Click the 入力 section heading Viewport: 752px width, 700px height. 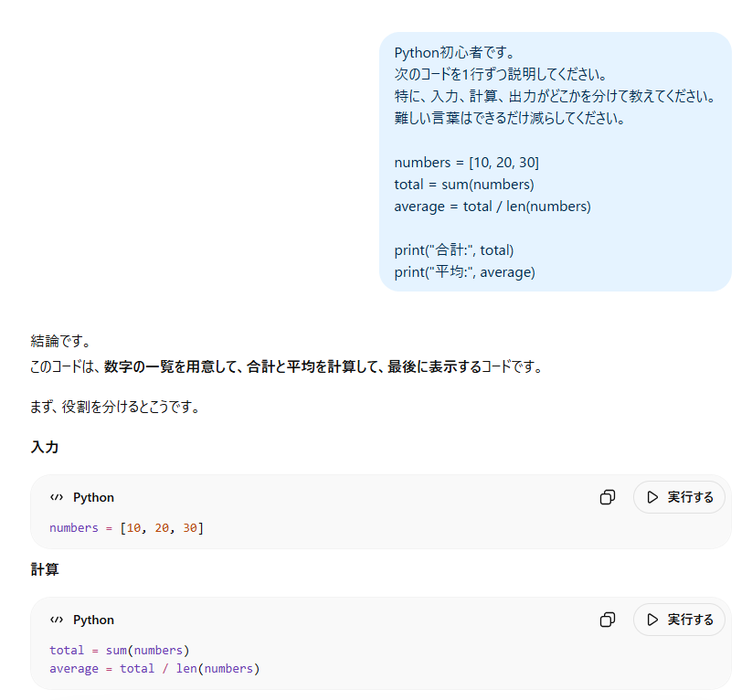coord(45,447)
